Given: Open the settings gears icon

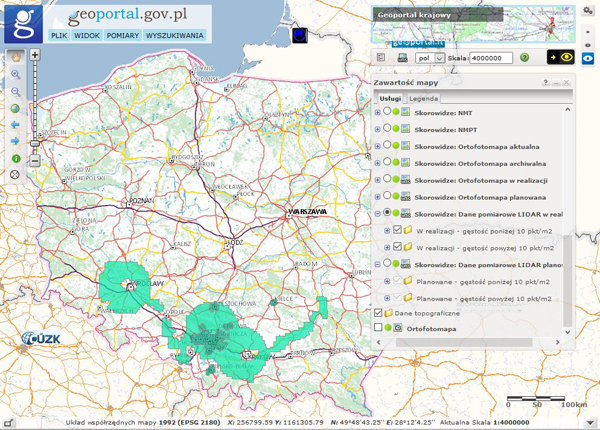Looking at the screenshot, I should (x=588, y=11).
